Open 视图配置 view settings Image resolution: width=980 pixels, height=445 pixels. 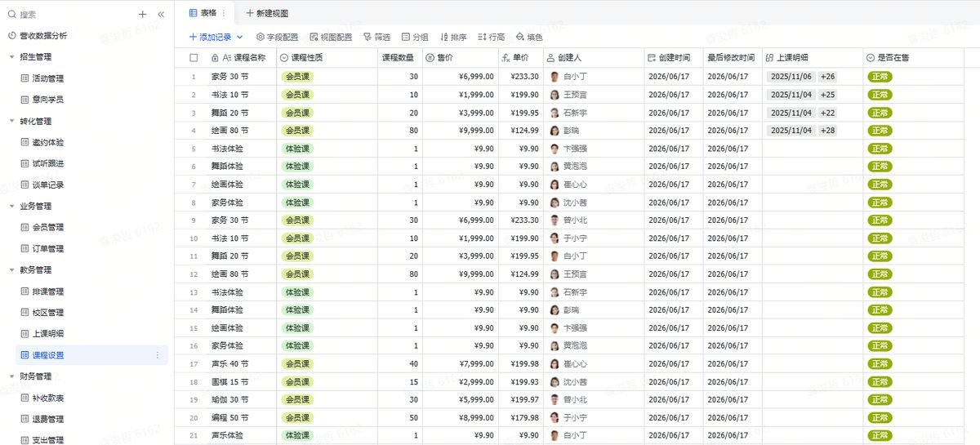pos(331,37)
